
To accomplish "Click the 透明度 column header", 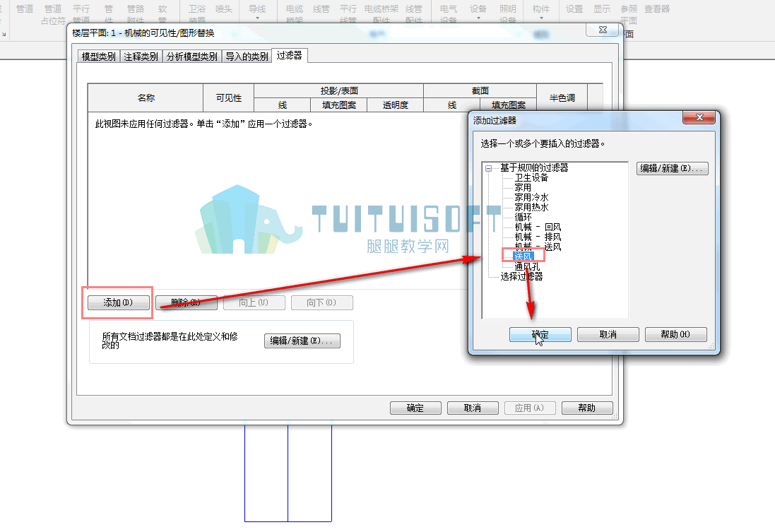I will point(396,105).
